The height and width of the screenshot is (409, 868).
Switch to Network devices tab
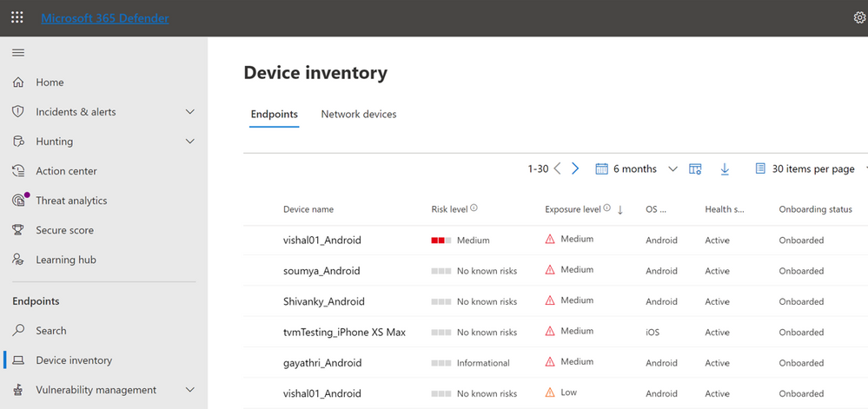358,114
